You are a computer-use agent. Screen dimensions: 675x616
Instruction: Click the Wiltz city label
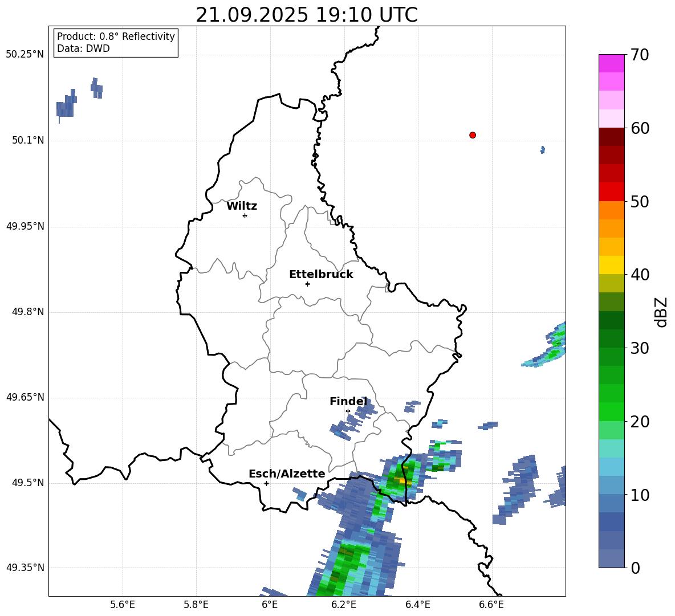242,206
